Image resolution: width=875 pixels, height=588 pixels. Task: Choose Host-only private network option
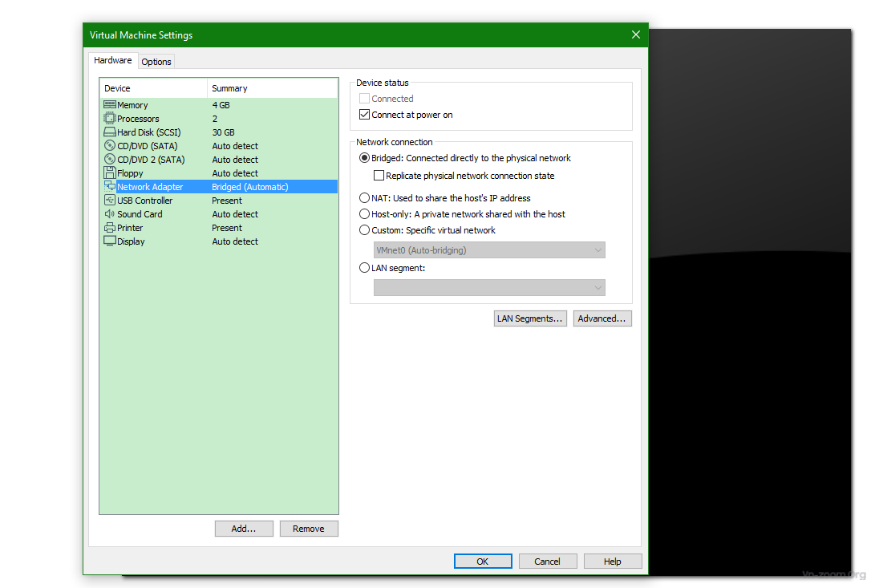[x=365, y=214]
